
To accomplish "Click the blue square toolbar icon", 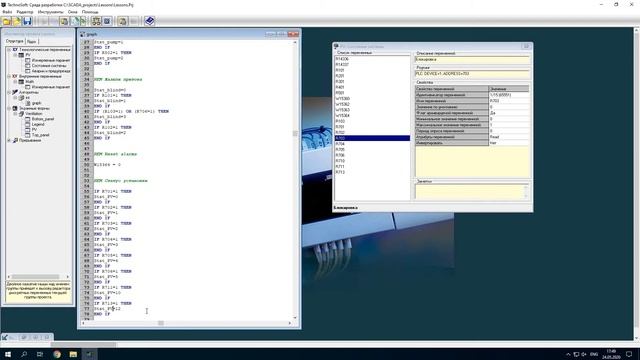I will [107, 21].
